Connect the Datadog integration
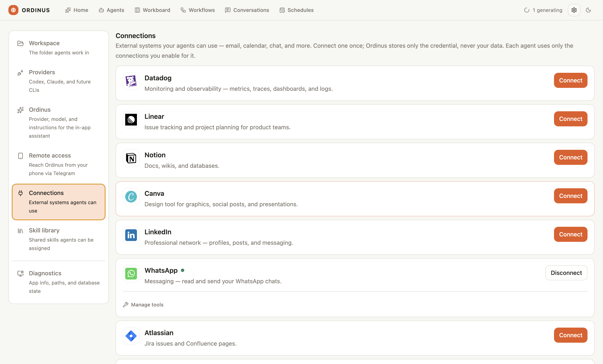This screenshot has width=603, height=364. 571,80
